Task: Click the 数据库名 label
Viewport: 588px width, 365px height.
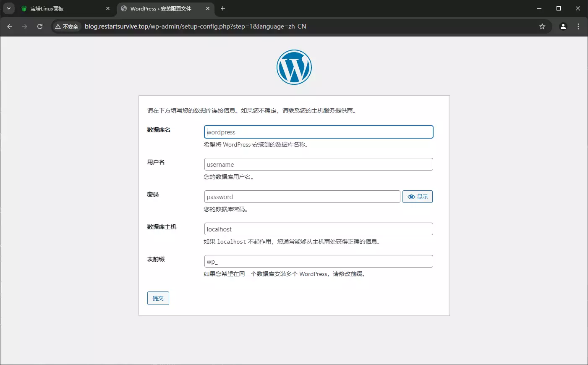Action: [x=159, y=130]
